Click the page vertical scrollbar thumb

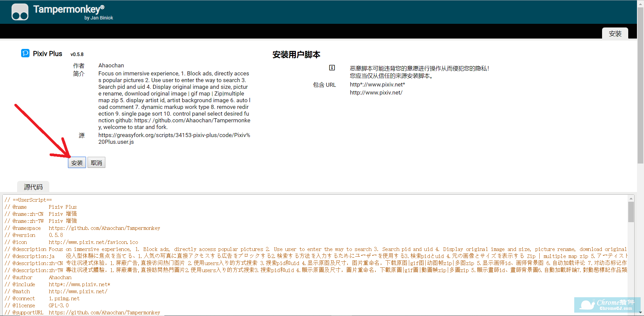click(640, 85)
